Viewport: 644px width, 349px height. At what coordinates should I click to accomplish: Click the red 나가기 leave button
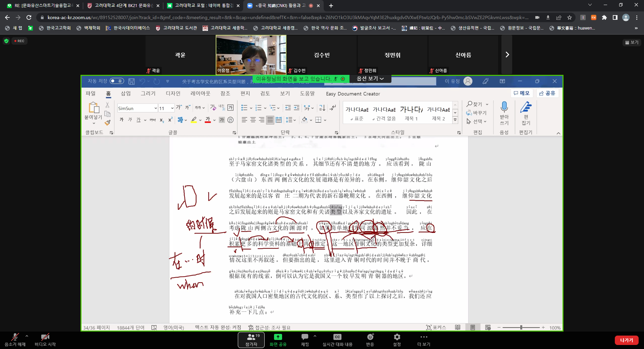coord(626,340)
